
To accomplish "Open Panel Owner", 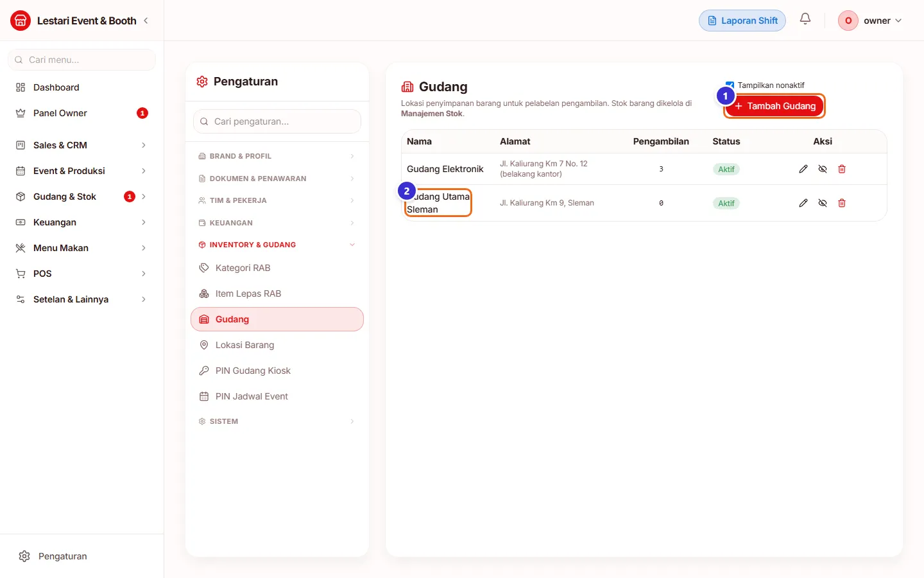I will 81,113.
